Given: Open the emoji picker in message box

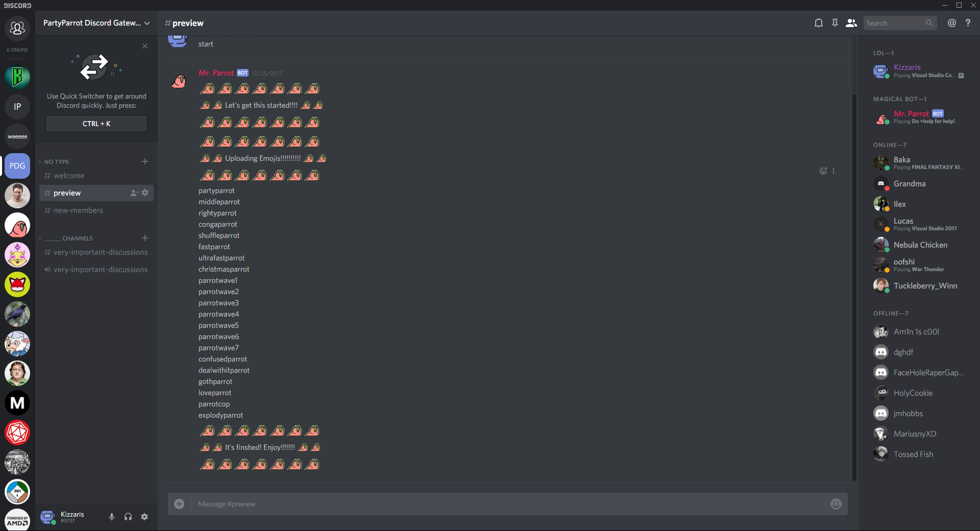Looking at the screenshot, I should click(x=836, y=504).
